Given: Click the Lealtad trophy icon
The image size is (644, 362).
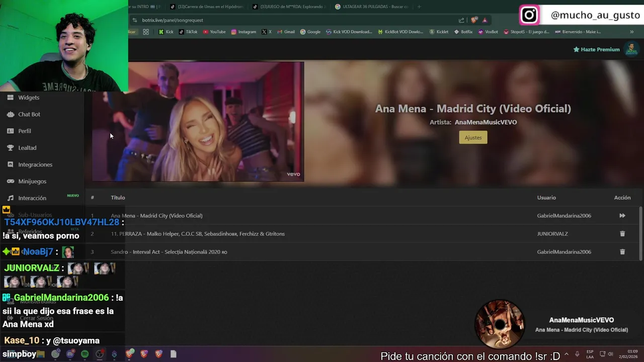Looking at the screenshot, I should (x=10, y=148).
